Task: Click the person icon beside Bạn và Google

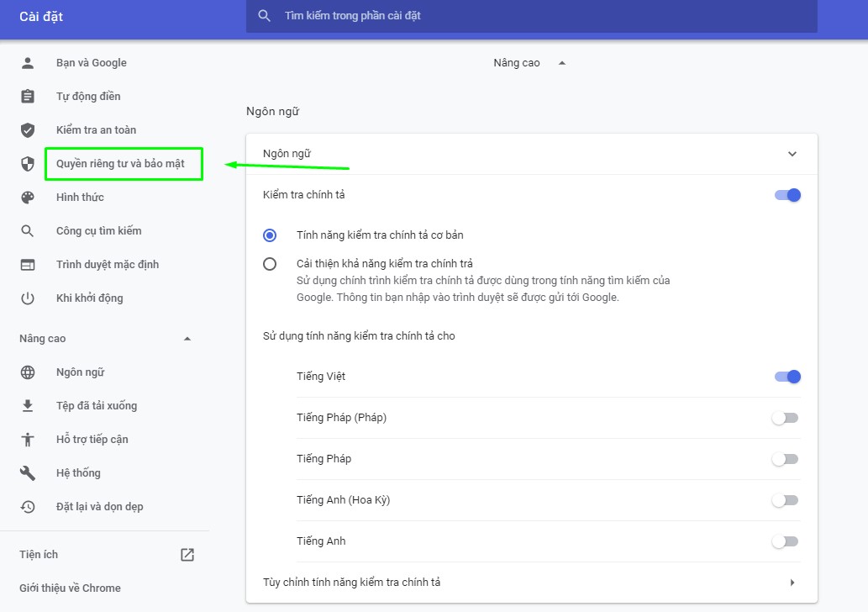Action: (x=28, y=63)
